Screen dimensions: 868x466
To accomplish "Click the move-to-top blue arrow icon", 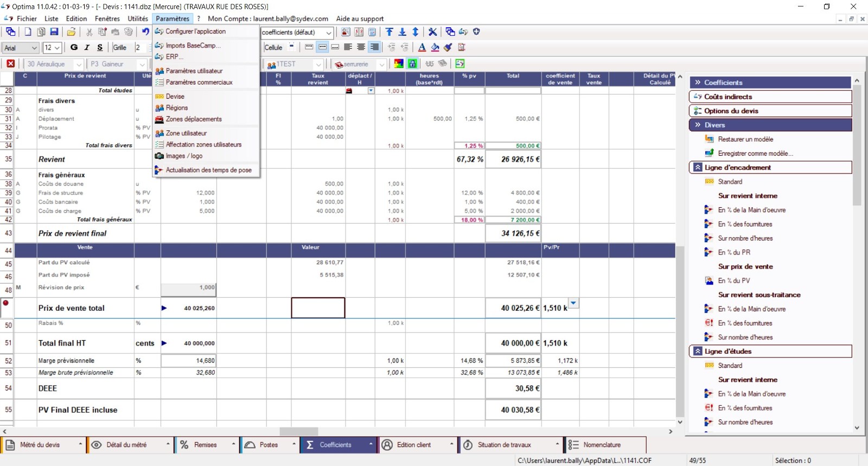I will click(x=389, y=32).
